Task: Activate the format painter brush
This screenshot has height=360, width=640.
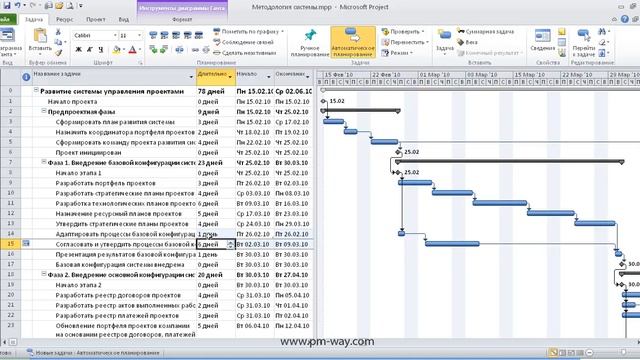Action: (x=58, y=52)
